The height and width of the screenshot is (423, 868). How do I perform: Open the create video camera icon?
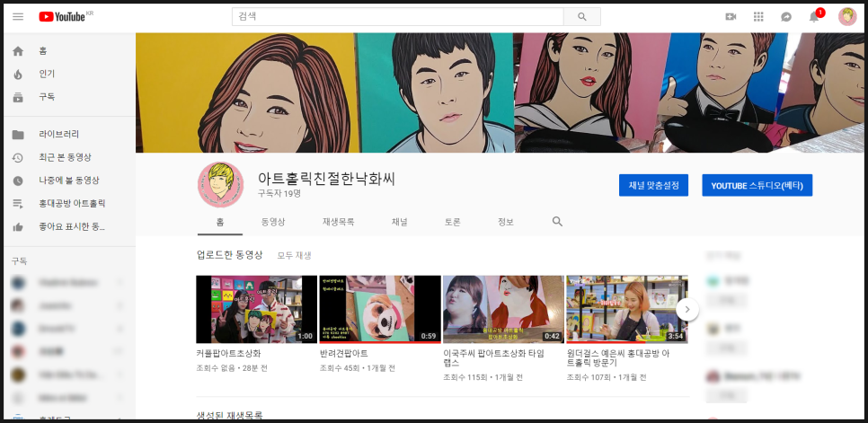(x=731, y=16)
